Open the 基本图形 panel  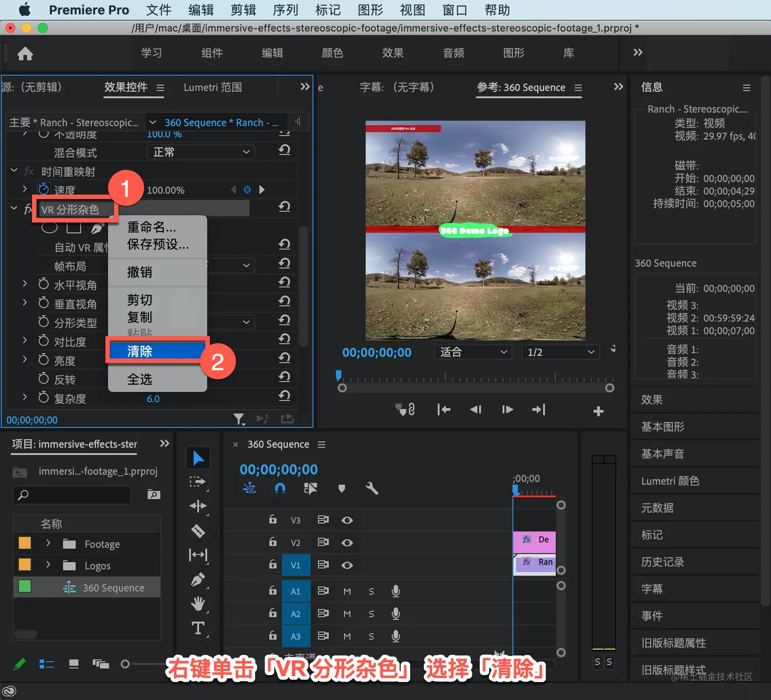pos(662,427)
